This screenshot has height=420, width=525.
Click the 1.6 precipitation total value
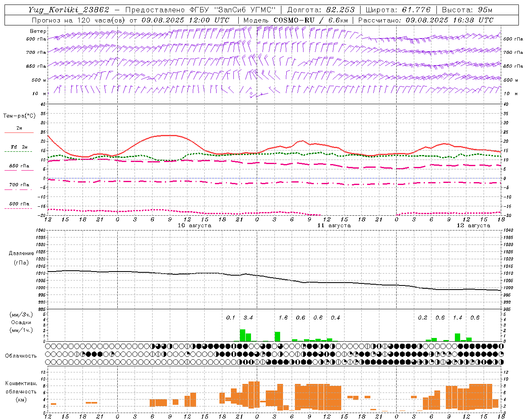[x=283, y=318]
